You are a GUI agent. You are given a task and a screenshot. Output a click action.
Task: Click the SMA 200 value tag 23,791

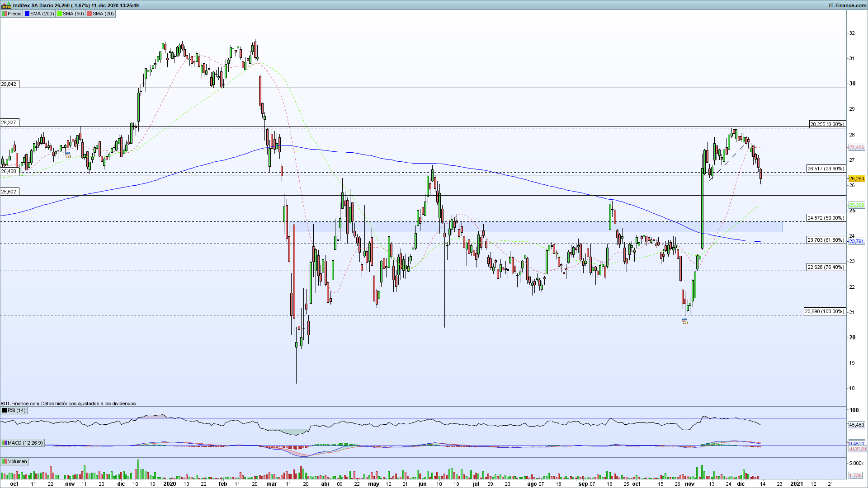pyautogui.click(x=857, y=241)
